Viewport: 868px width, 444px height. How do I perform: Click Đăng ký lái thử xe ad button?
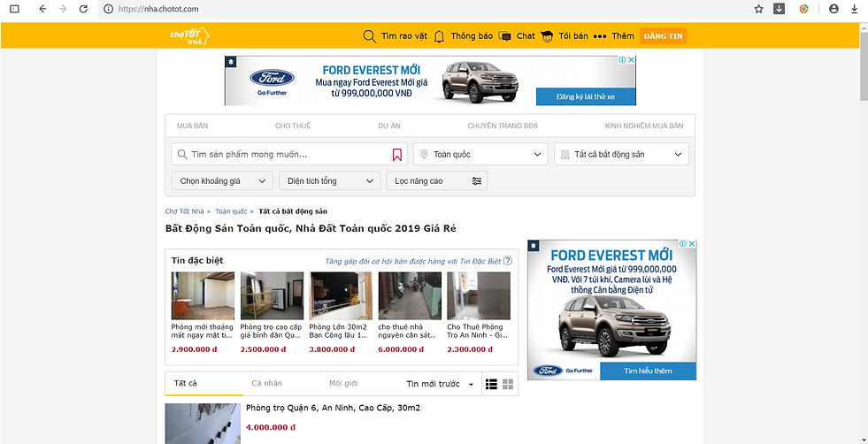click(x=586, y=97)
